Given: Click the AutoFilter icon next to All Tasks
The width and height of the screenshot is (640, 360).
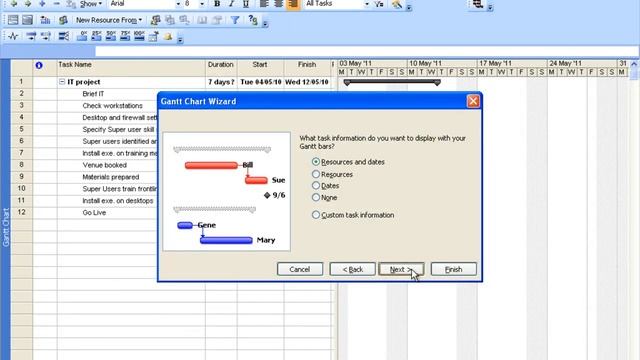Looking at the screenshot, I should [379, 4].
